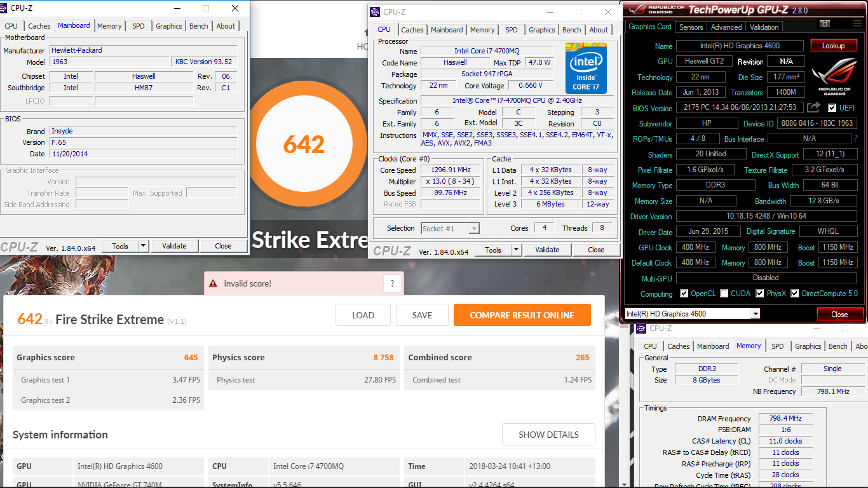Toggle the OpenCL checkbox in GPU-Z
Viewport: 868px width, 488px height.
[684, 294]
